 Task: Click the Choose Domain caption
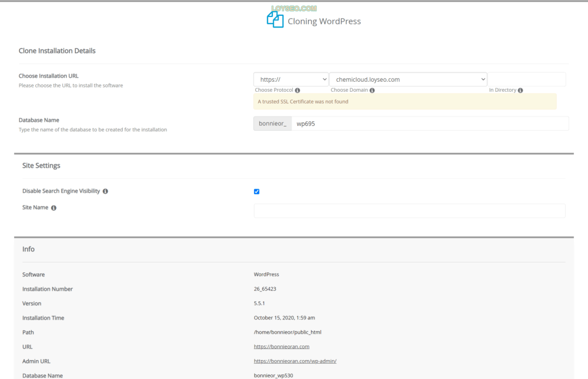pos(349,90)
